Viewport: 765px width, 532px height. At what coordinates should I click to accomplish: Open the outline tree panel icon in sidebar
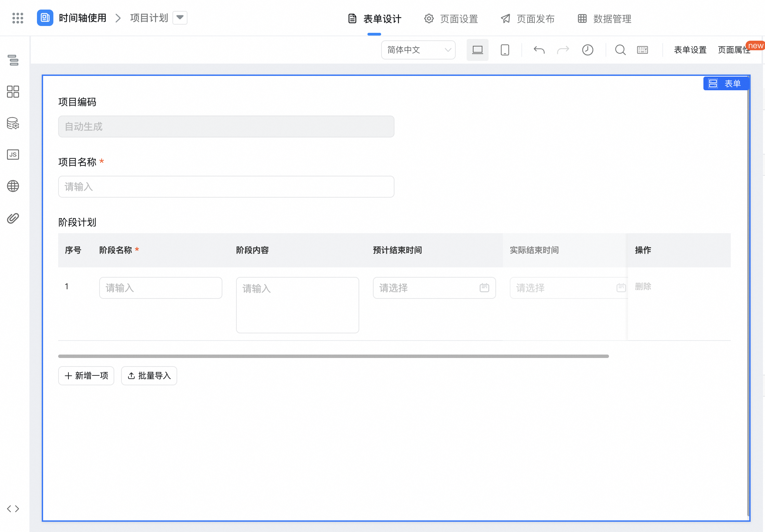click(x=13, y=60)
